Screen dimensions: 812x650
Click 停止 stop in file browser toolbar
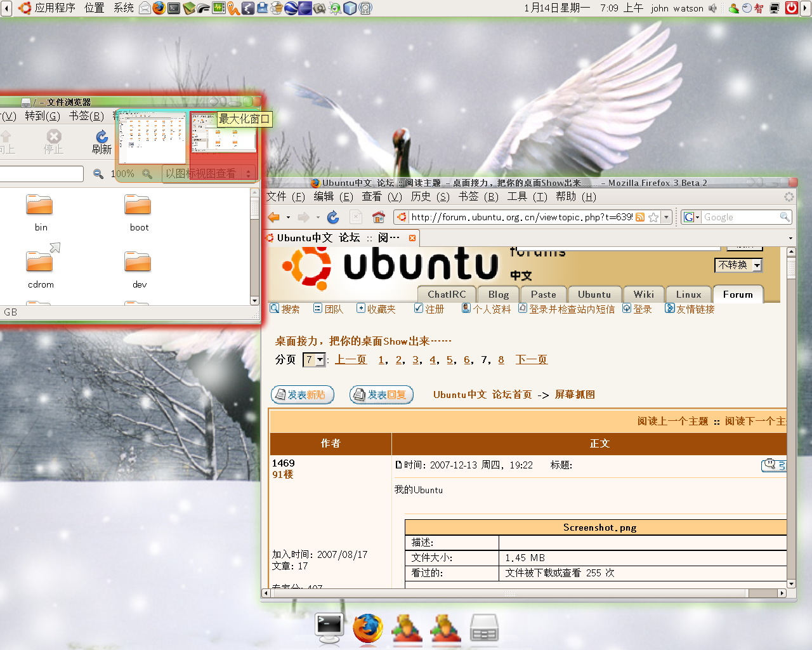click(x=54, y=143)
